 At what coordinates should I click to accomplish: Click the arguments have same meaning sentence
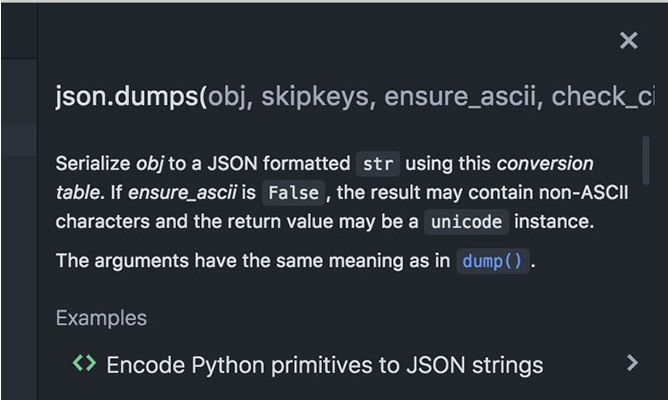pyautogui.click(x=296, y=261)
